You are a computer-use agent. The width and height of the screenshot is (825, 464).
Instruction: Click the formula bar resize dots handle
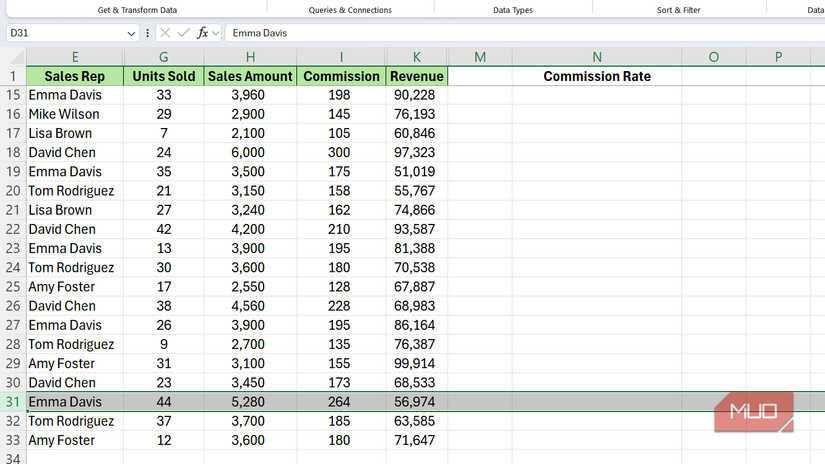pos(147,33)
